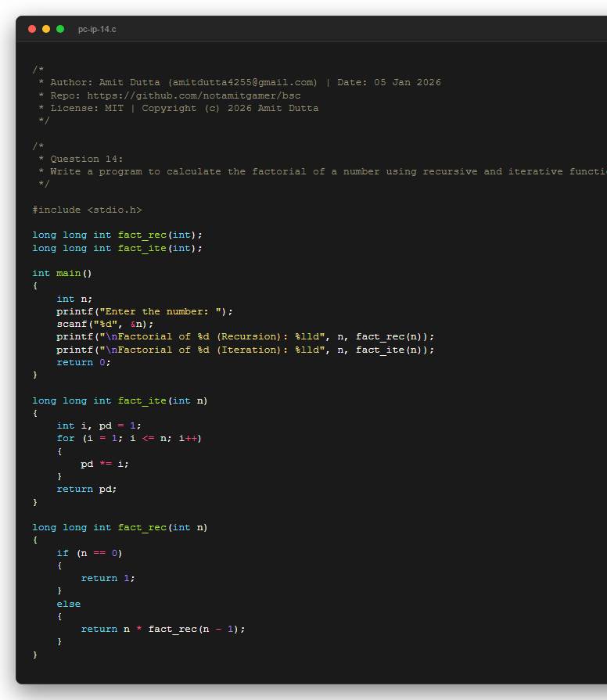The width and height of the screenshot is (607, 700).
Task: Click the 'pd *= i;' statement
Action: (x=105, y=465)
